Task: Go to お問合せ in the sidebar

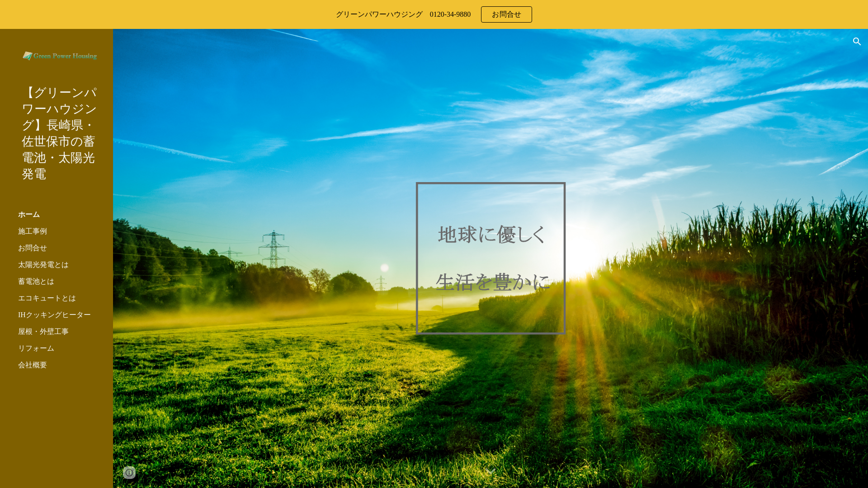Action: pos(33,248)
